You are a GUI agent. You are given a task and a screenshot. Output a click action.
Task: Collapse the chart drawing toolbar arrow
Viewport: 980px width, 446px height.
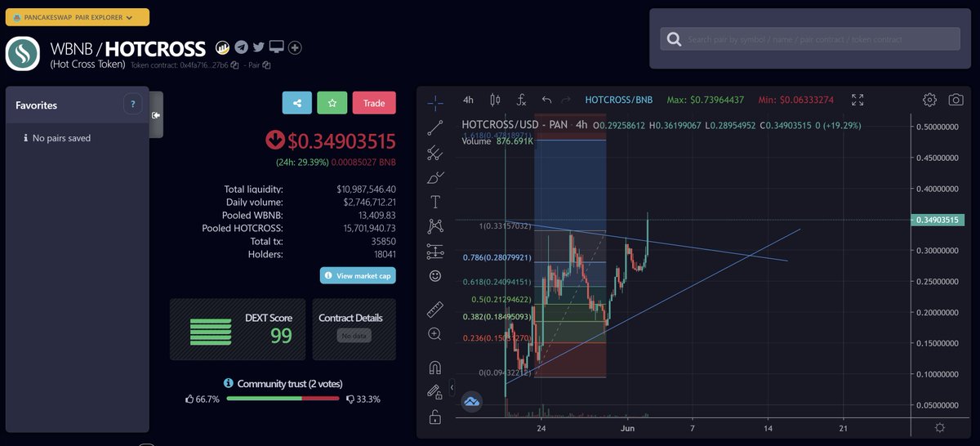[x=452, y=387]
